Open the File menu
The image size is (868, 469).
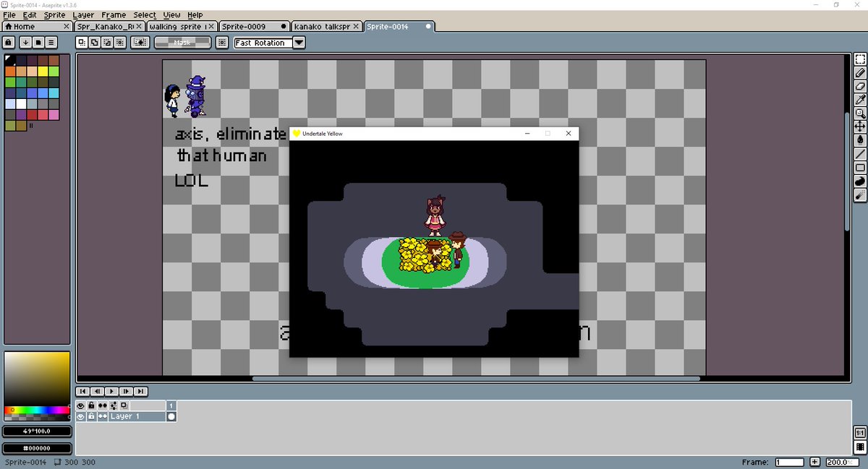click(9, 14)
